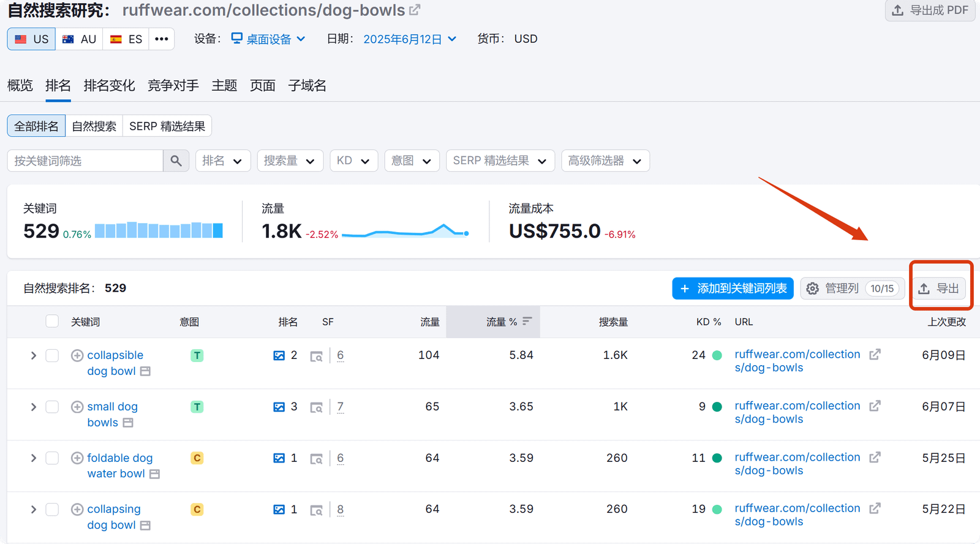Open SERP snapshot icon for collapsible dog bowl
Viewport: 980px width, 544px height.
click(316, 356)
